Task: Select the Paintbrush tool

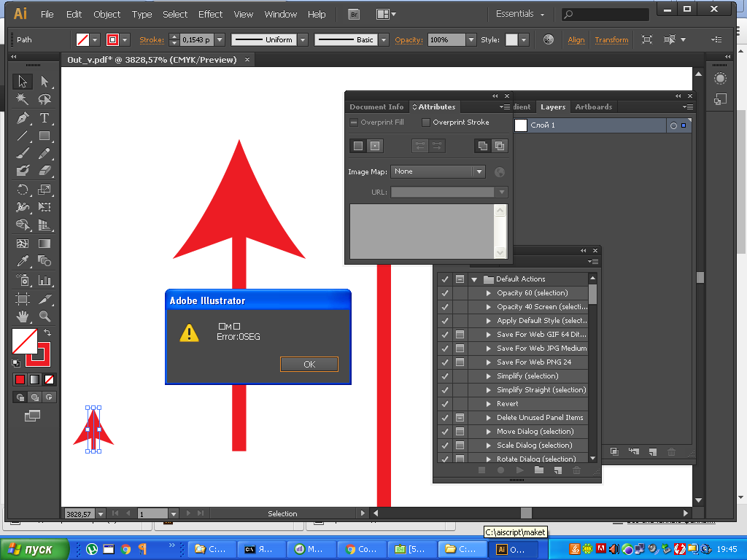Action: pyautogui.click(x=23, y=153)
